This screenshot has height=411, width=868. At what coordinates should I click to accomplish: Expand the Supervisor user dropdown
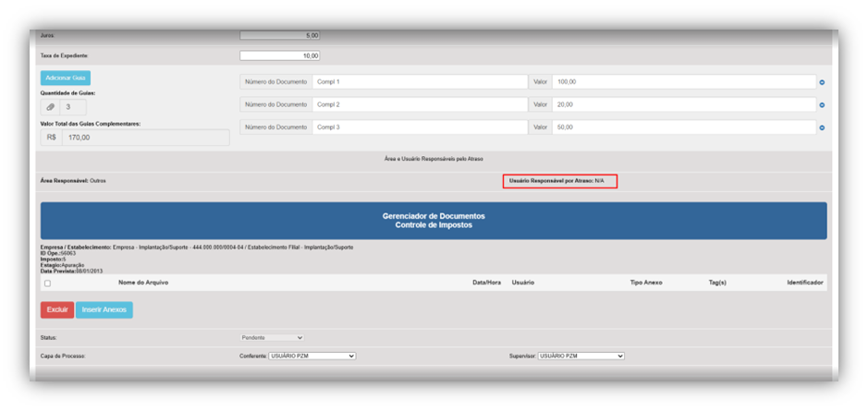tap(581, 356)
